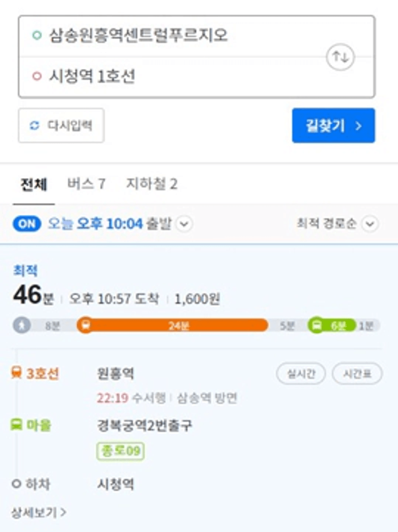Click the green origin circle marker
398x532 pixels.
pos(37,35)
